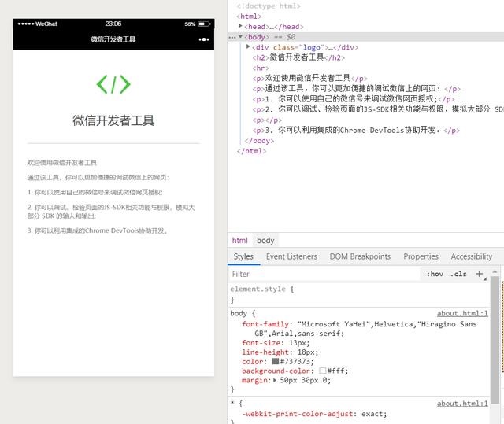The height and width of the screenshot is (424, 504).
Task: Collapse the body element node
Action: tap(240, 36)
